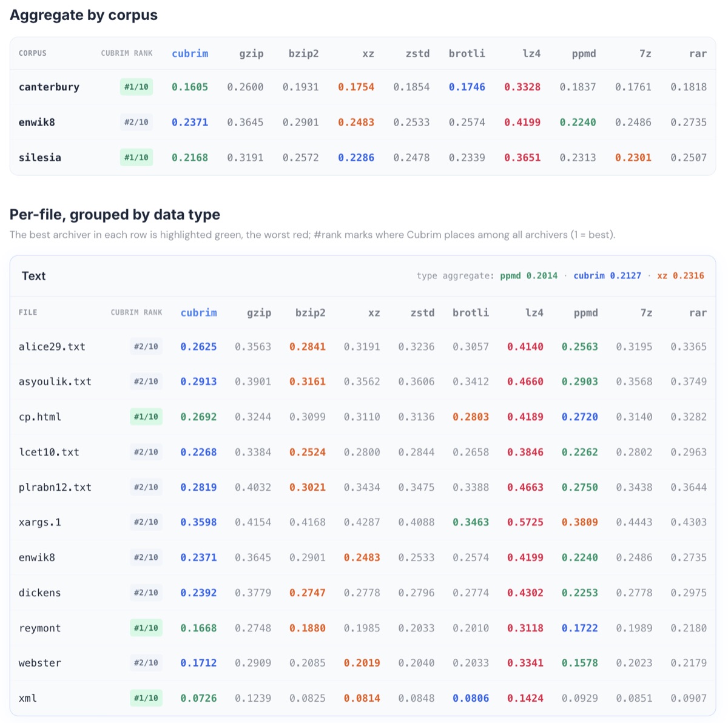728x723 pixels.
Task: Click webster's ppmd value 0.1578
Action: click(x=579, y=663)
